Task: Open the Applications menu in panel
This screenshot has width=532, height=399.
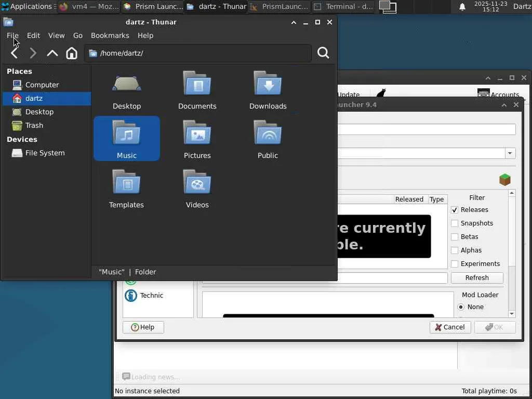Action: (29, 6)
